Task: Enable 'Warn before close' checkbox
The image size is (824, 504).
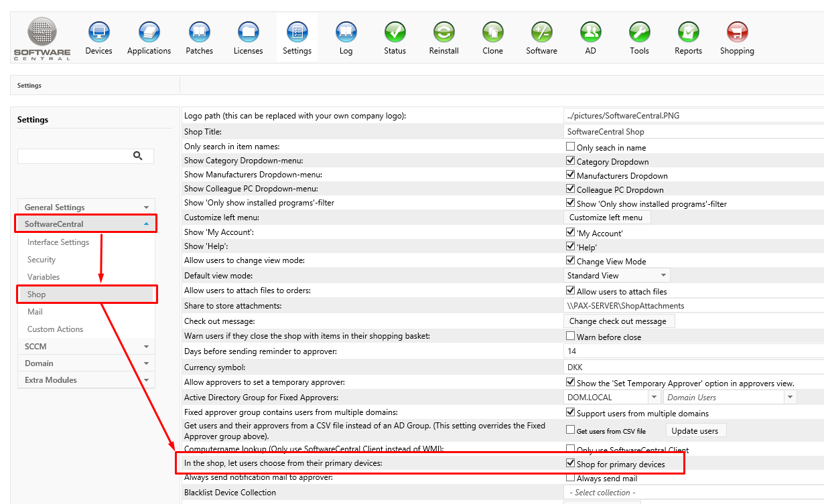Action: 571,336
